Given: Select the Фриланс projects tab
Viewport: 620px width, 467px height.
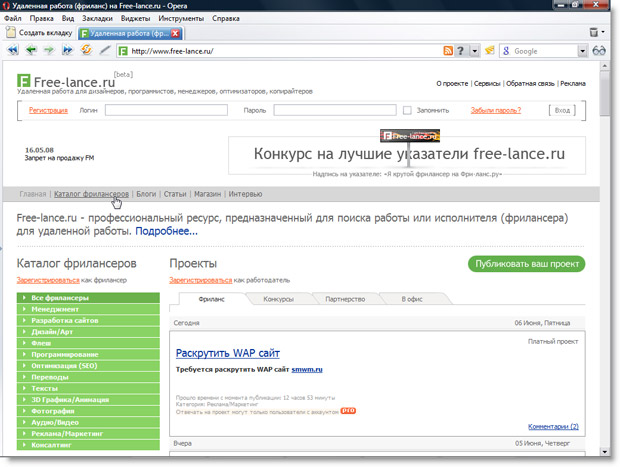Looking at the screenshot, I should tap(212, 299).
